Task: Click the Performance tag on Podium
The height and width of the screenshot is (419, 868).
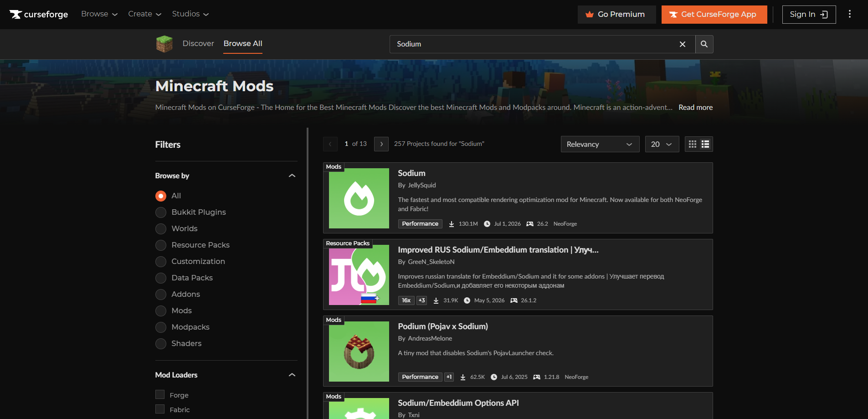Action: 420,377
